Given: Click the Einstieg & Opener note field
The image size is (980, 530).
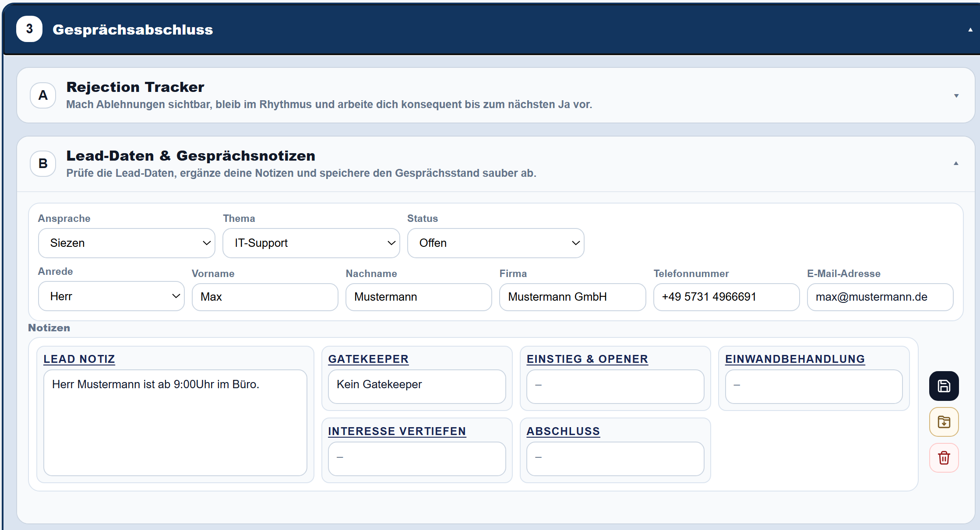Looking at the screenshot, I should (615, 386).
